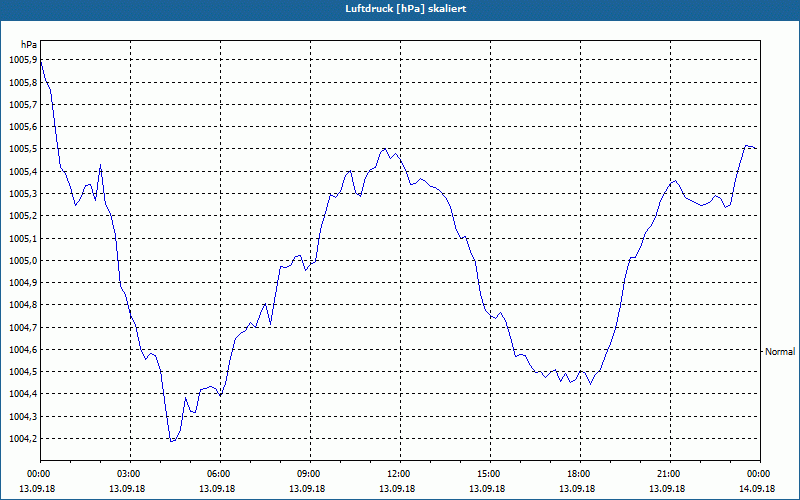Click the 13.09.18 date under 18:00
800x500 pixels.
click(577, 489)
